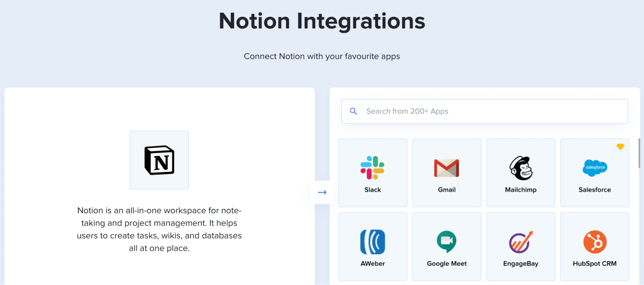Click the Google Meet camera icon
The height and width of the screenshot is (285, 644).
pyautogui.click(x=447, y=242)
